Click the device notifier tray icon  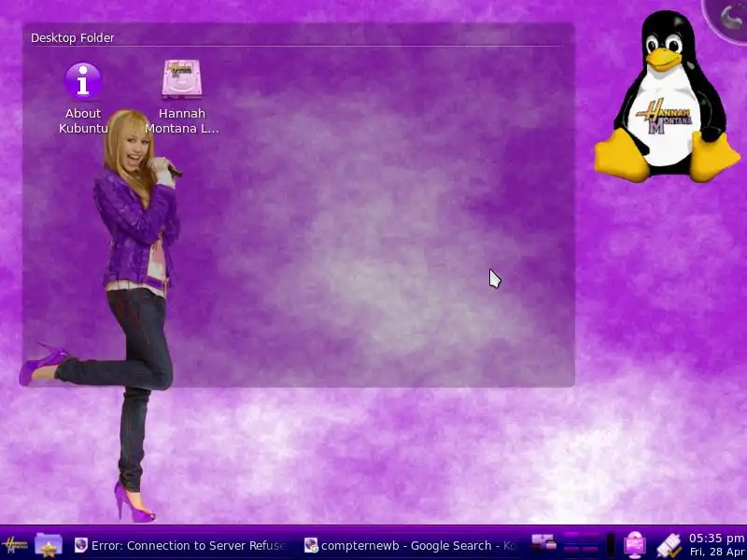[544, 543]
